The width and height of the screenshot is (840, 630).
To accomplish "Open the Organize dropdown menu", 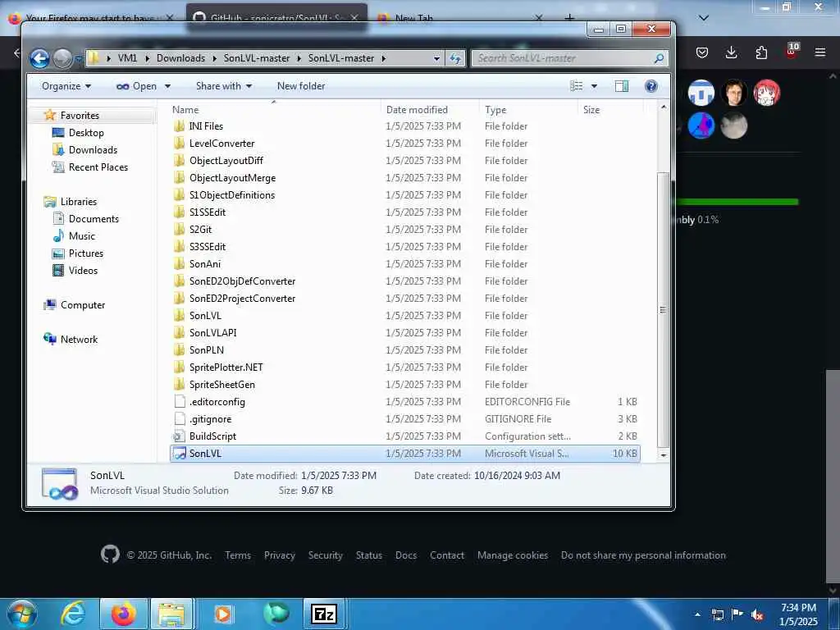I will [x=66, y=86].
